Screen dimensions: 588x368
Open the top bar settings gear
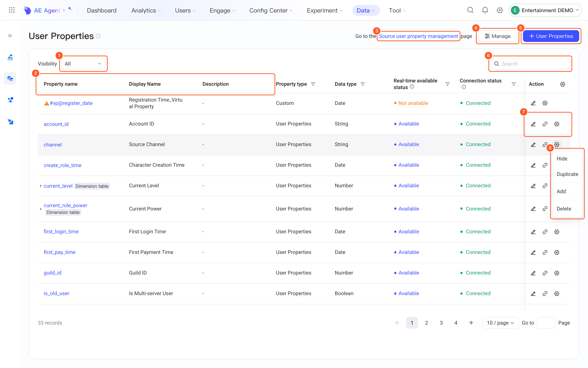[500, 10]
